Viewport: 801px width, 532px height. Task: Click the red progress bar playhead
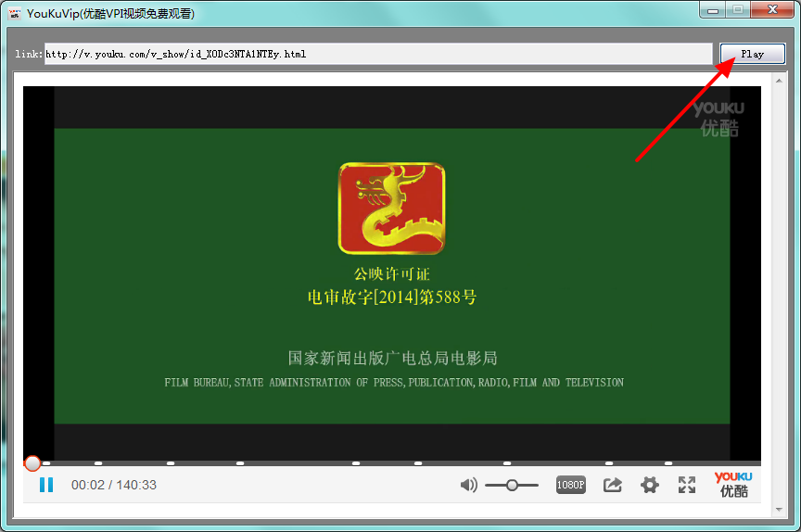click(x=32, y=463)
